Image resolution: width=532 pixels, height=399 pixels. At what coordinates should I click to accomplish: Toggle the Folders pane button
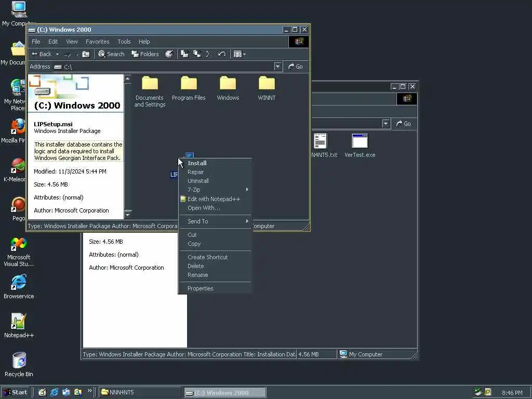point(145,54)
